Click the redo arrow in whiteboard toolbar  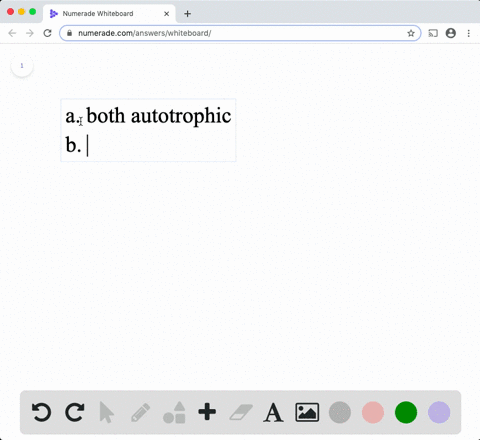click(74, 412)
